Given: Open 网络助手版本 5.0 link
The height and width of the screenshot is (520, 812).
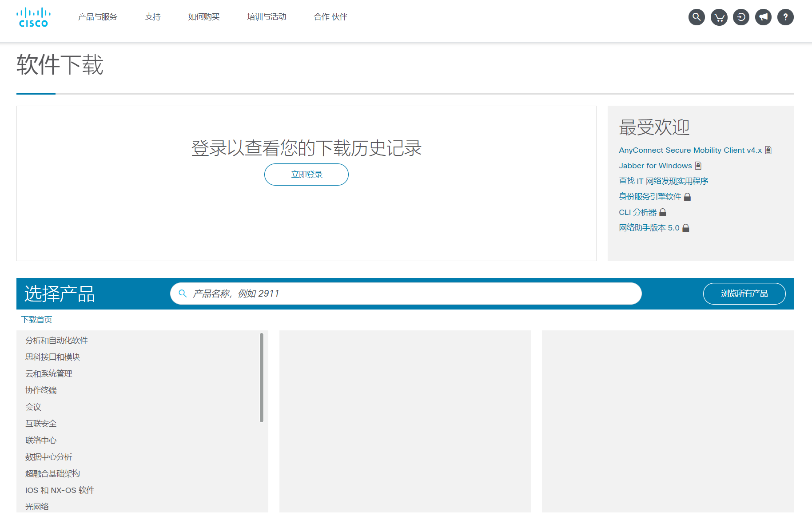Looking at the screenshot, I should click(649, 228).
